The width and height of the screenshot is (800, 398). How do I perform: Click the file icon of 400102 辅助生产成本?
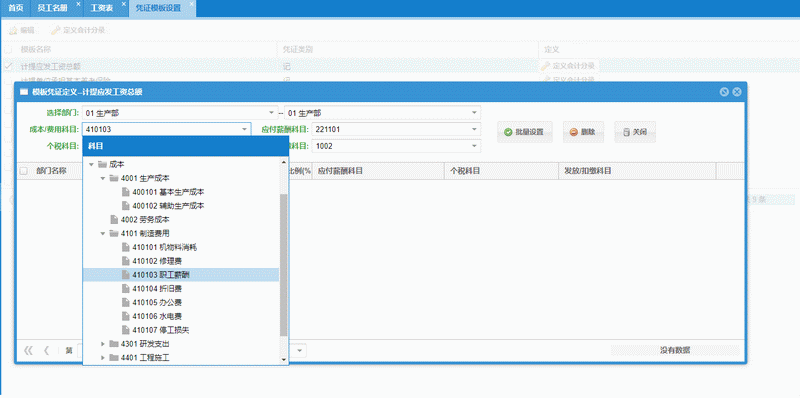(x=126, y=206)
